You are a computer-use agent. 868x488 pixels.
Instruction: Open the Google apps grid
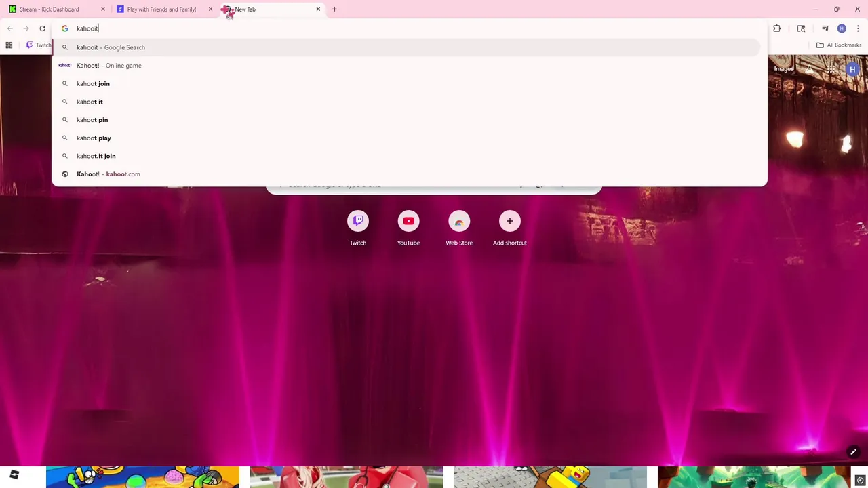coord(831,69)
